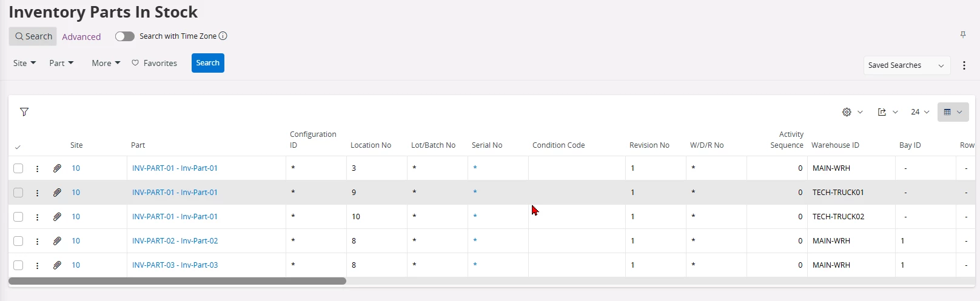This screenshot has width=980, height=301.
Task: Sort by Location No column header
Action: point(371,145)
